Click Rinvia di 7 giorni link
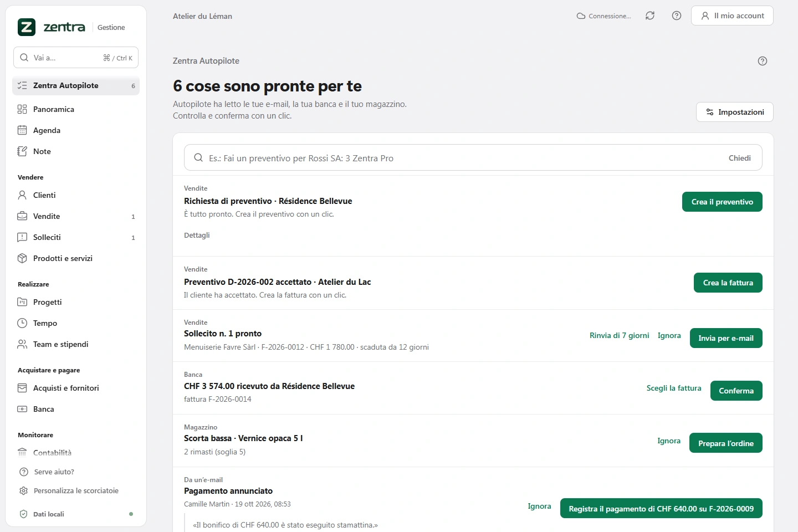 pyautogui.click(x=620, y=335)
